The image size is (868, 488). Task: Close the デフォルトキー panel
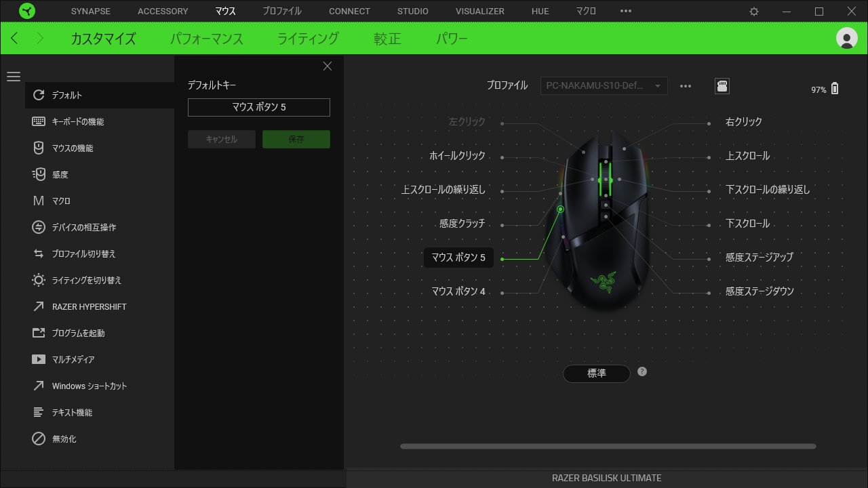coord(328,66)
